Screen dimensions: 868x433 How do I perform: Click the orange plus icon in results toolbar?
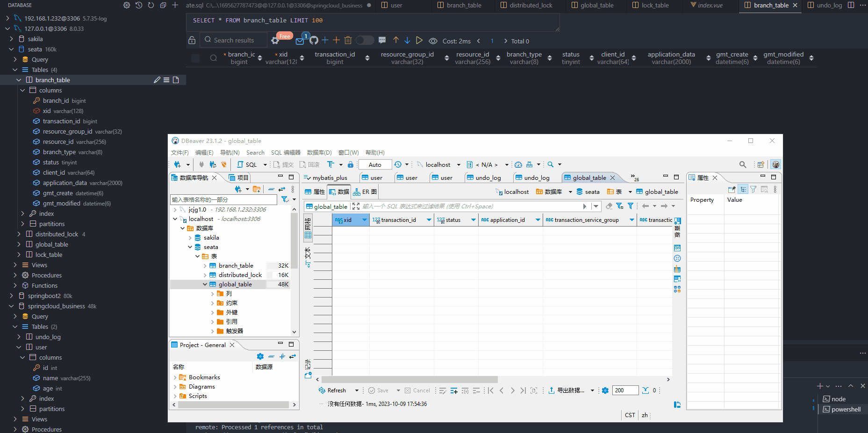[336, 40]
